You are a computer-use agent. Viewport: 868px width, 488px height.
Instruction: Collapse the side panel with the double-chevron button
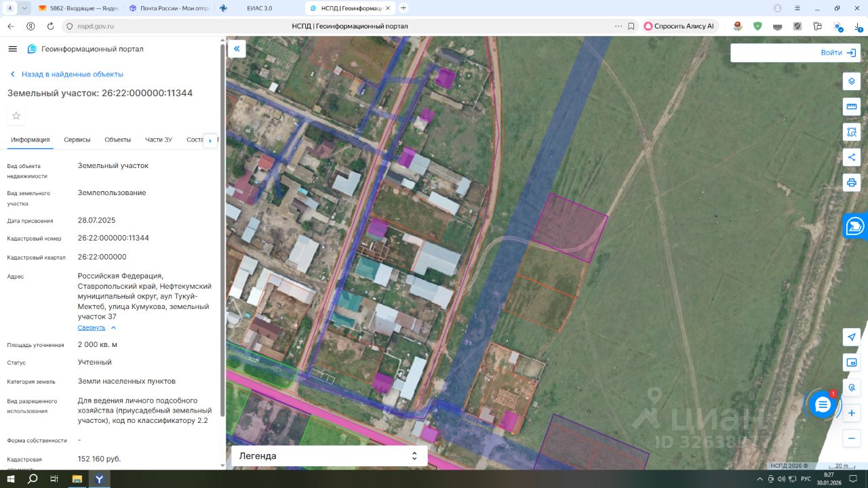pyautogui.click(x=237, y=49)
